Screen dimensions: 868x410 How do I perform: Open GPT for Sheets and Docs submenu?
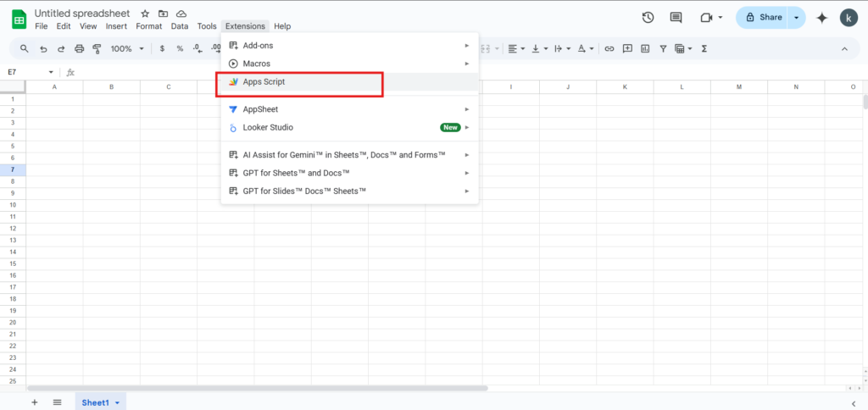tap(349, 173)
